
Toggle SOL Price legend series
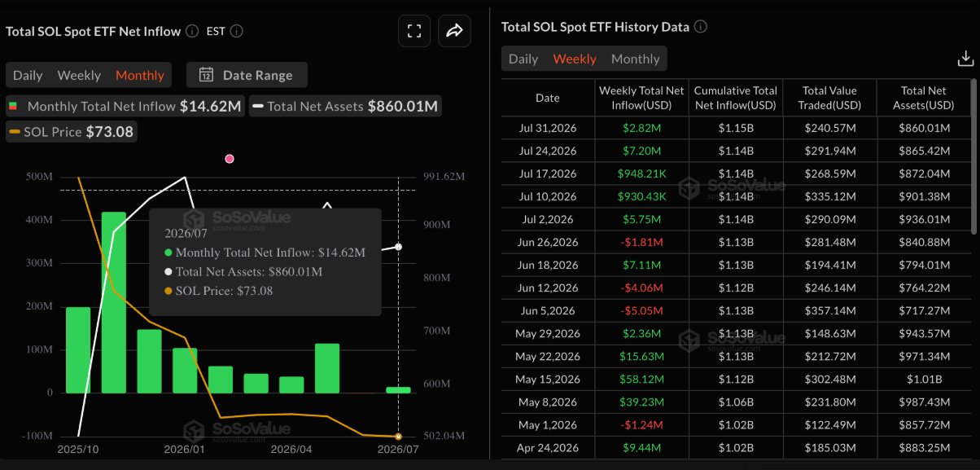[x=71, y=131]
